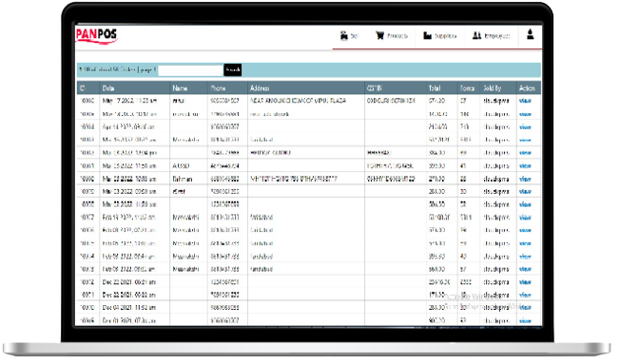This screenshot has width=620, height=364.
Task: Click the Suppliers factory icon
Action: click(x=427, y=35)
